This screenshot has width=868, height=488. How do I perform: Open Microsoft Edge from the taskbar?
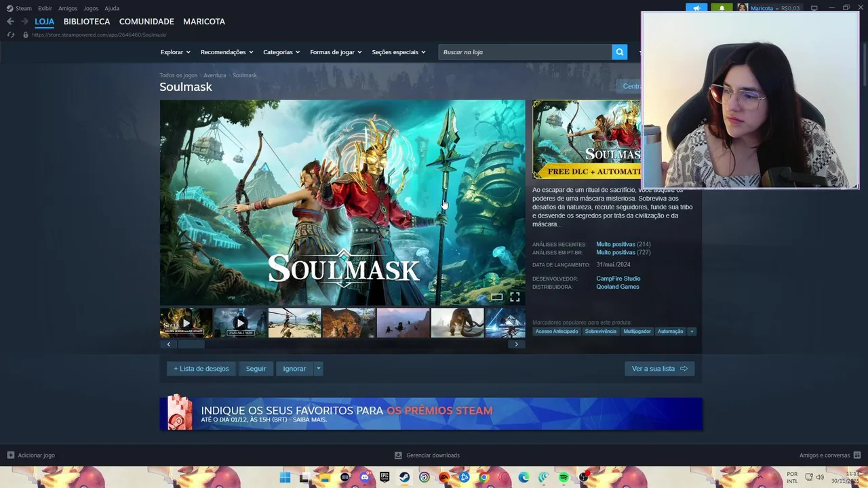(524, 478)
